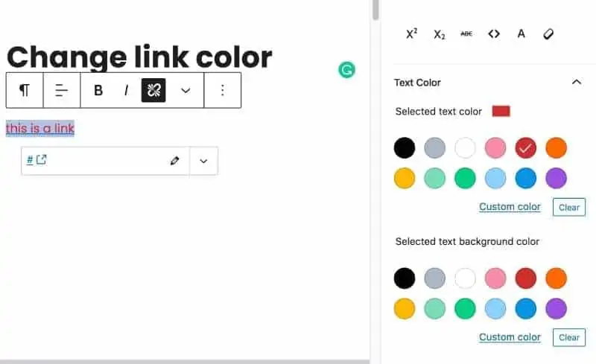Apply strikethrough formatting

466,33
